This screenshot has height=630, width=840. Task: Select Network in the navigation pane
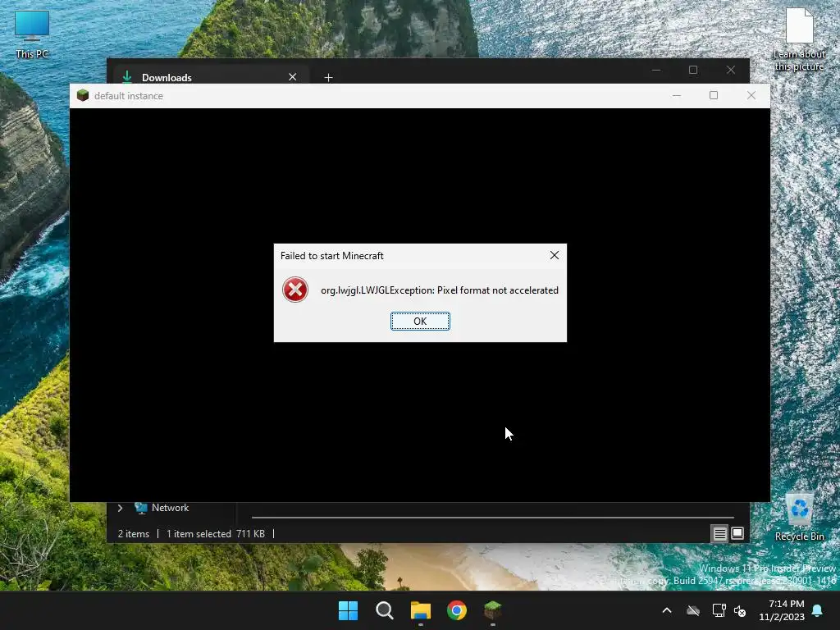click(x=170, y=508)
